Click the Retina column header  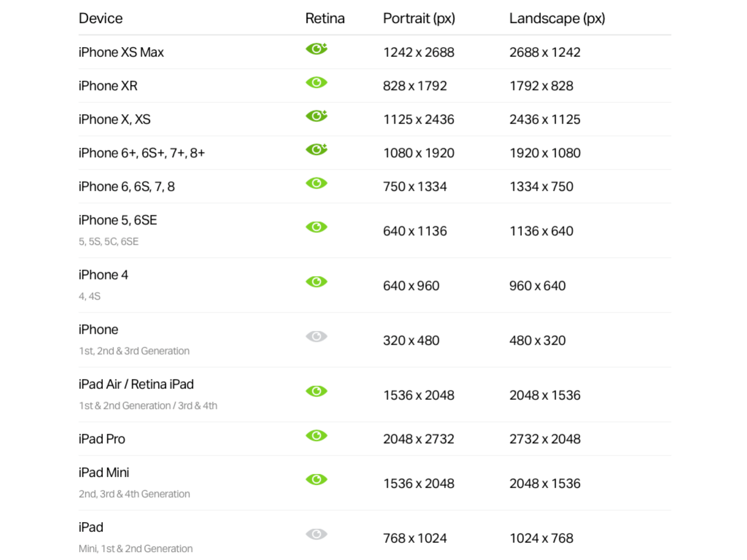pos(325,18)
